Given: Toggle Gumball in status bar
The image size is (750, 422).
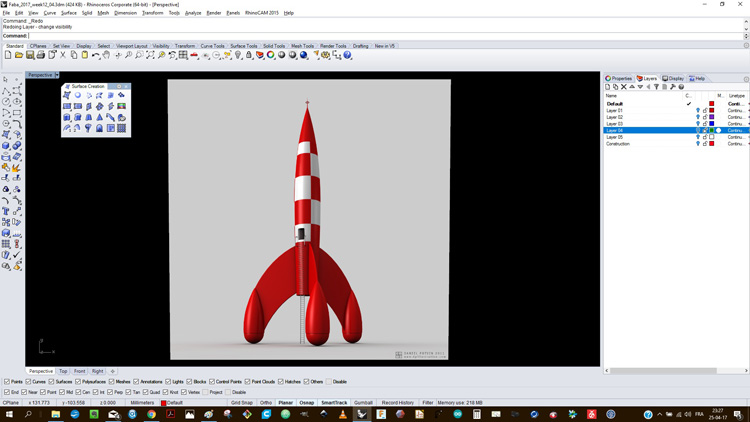Looking at the screenshot, I should pos(363,403).
